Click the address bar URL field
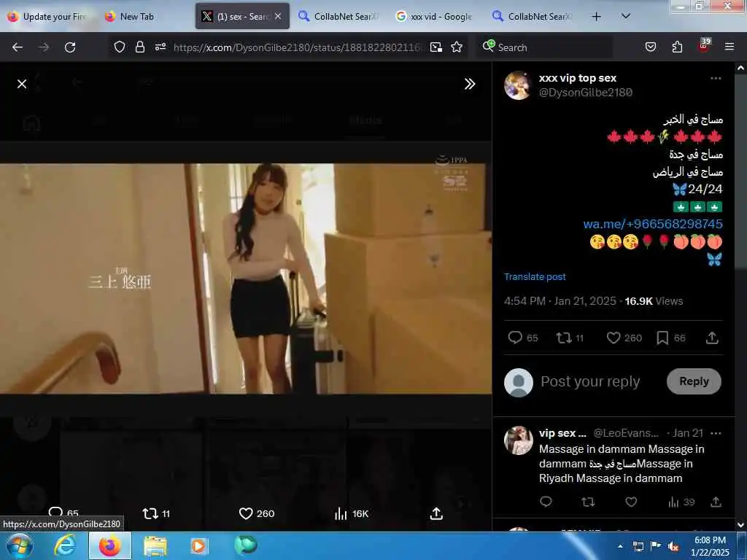This screenshot has height=560, width=747. pyautogui.click(x=298, y=47)
